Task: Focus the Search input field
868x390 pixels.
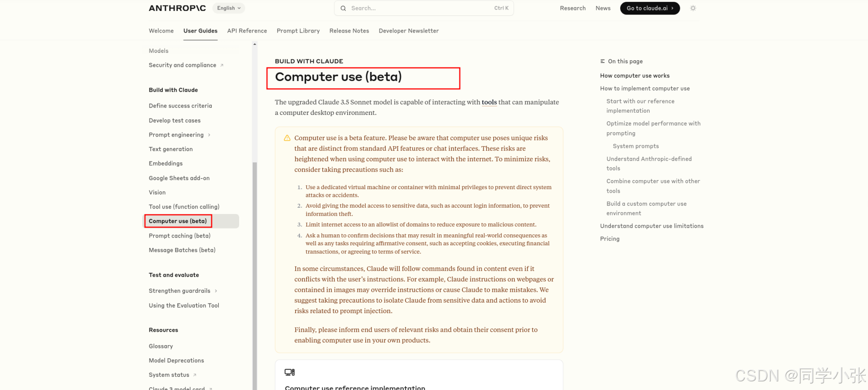Action: click(424, 8)
